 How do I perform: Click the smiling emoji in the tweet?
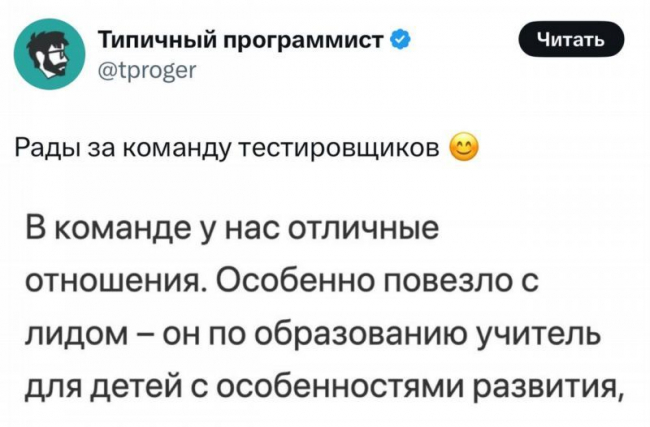[463, 148]
